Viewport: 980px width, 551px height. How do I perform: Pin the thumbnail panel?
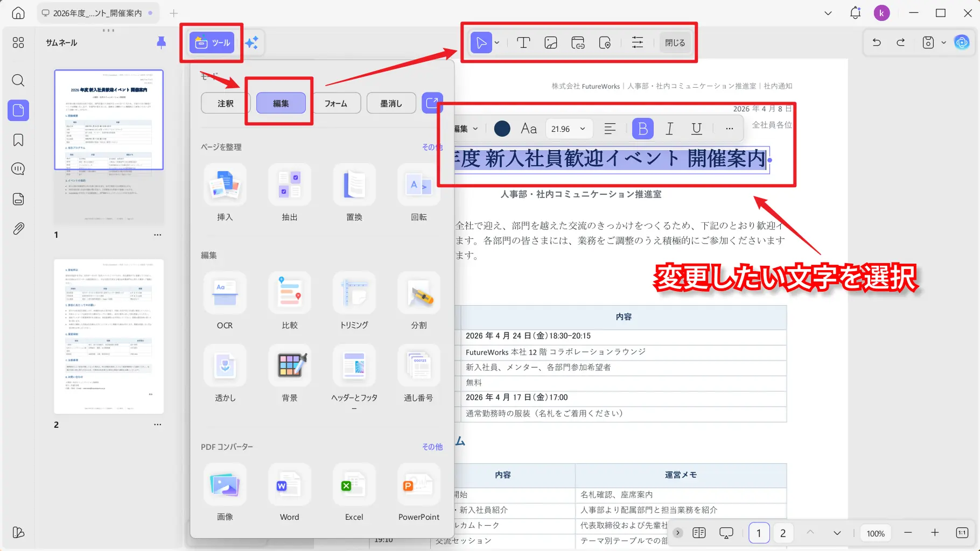coord(161,43)
